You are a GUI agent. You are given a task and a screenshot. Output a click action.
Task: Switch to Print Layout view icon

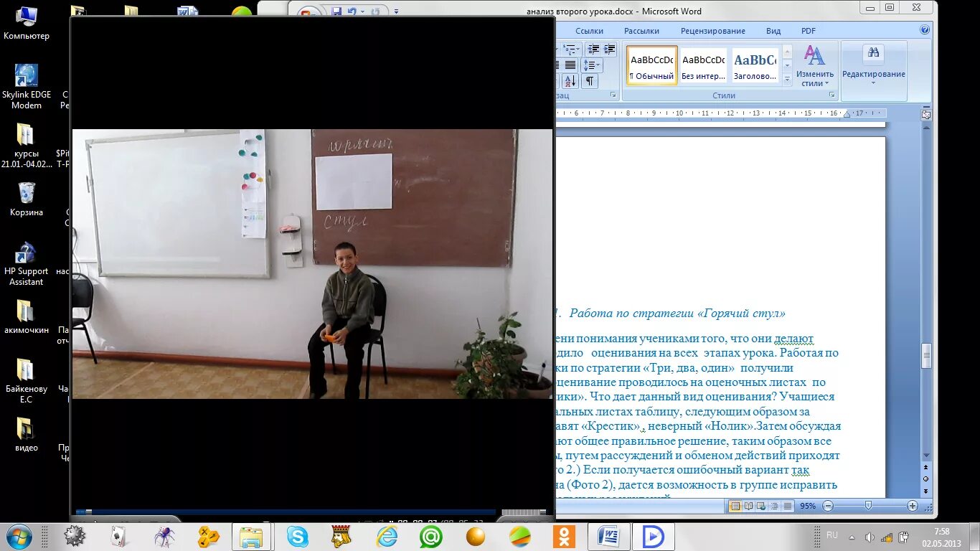(735, 506)
